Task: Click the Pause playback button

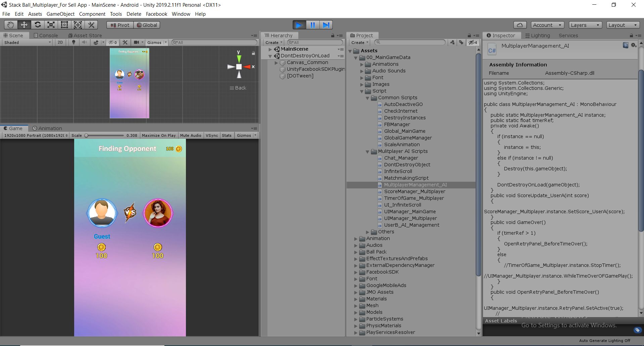Action: click(x=312, y=25)
